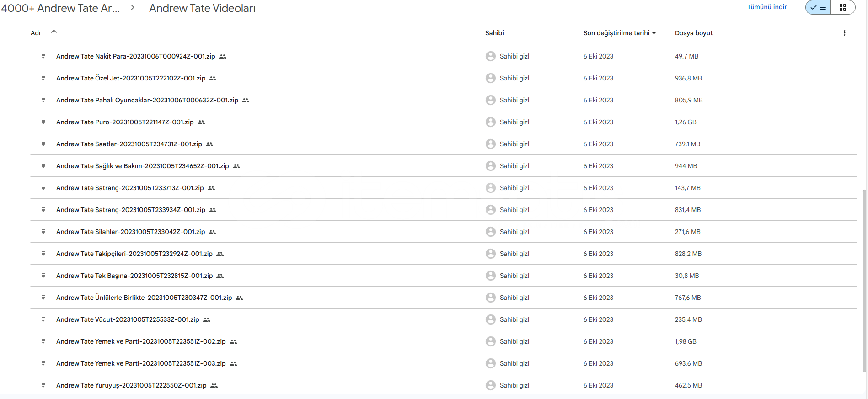The width and height of the screenshot is (868, 399).
Task: Click the zip icon for Vücut file
Action: click(x=43, y=319)
